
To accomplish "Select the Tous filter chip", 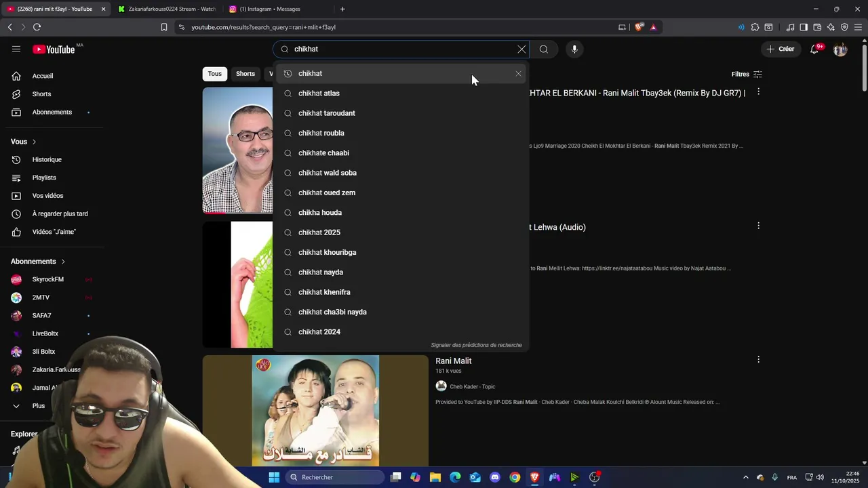I will click(214, 74).
